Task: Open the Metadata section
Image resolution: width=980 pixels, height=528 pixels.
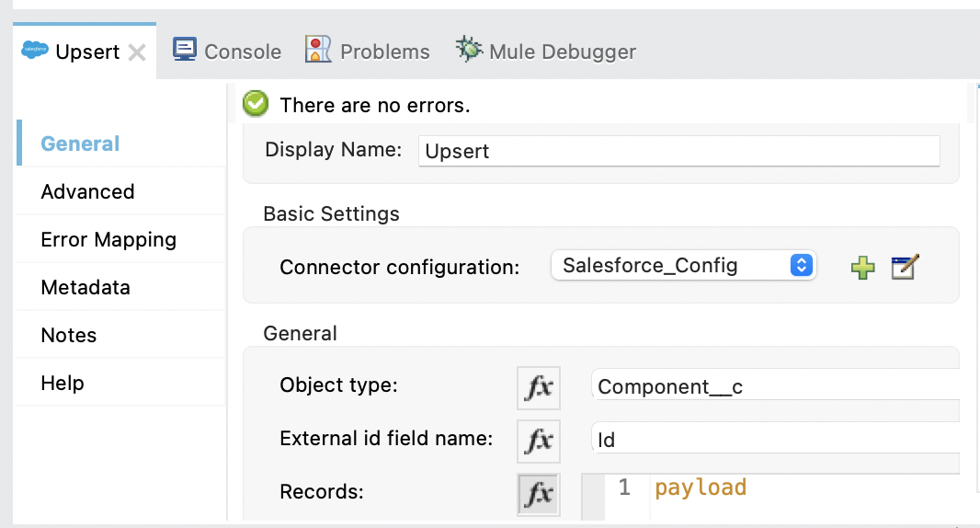Action: click(85, 287)
